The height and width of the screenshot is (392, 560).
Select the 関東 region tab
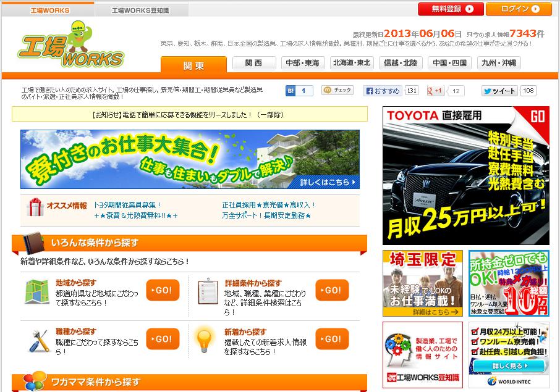pyautogui.click(x=193, y=65)
